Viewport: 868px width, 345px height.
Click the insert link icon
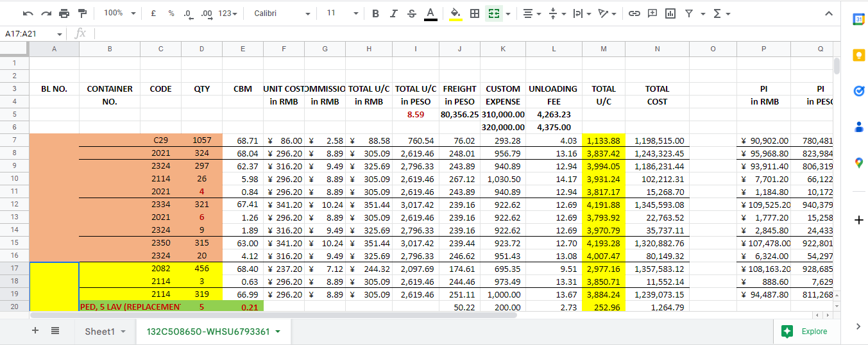pyautogui.click(x=634, y=13)
